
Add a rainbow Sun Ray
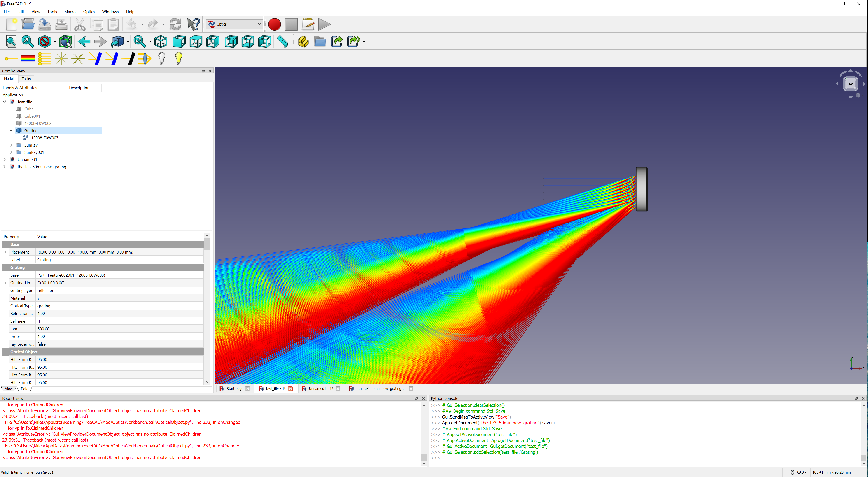28,59
